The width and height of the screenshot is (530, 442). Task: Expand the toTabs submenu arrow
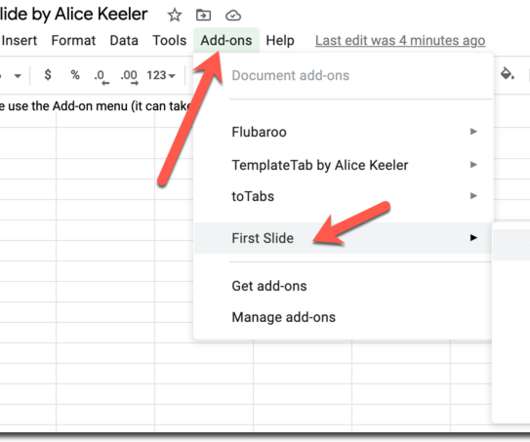(x=474, y=196)
